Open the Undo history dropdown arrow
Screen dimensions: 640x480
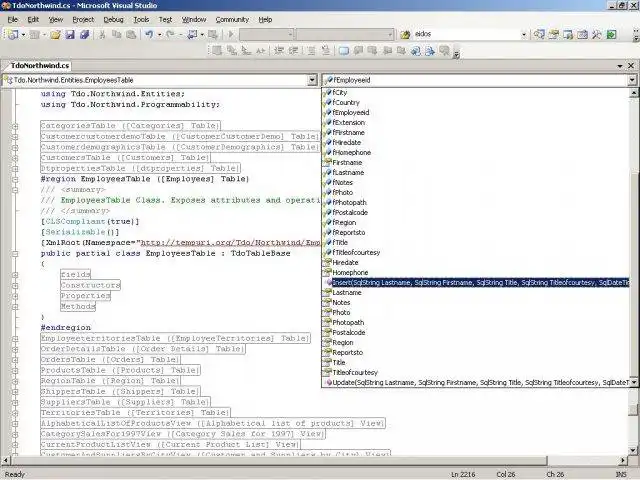pos(160,35)
